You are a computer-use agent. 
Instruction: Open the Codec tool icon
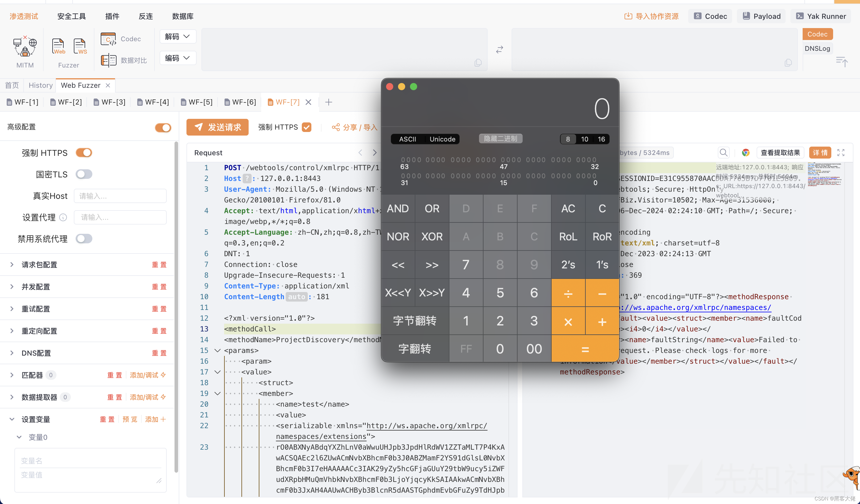[x=108, y=39]
